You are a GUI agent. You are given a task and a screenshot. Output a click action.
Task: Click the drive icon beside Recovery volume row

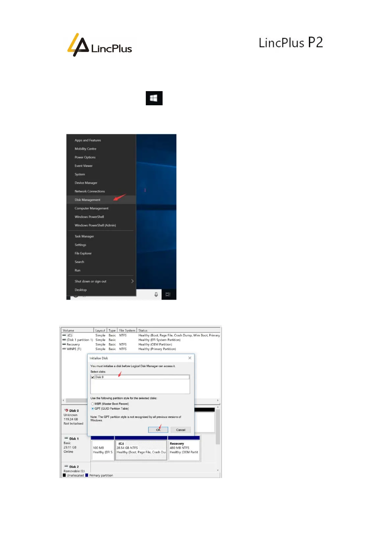(64, 344)
